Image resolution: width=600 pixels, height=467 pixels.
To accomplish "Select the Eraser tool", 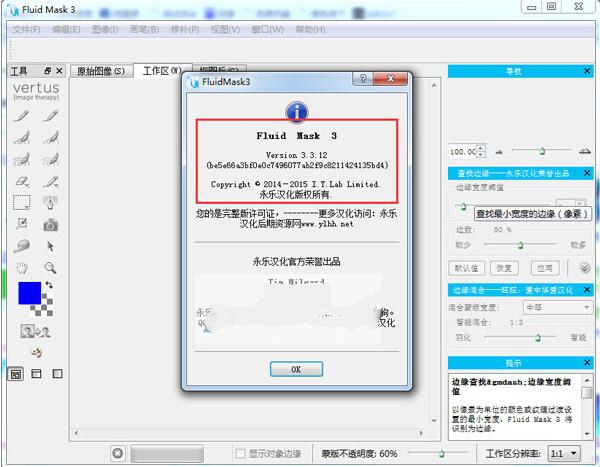I will click(x=22, y=181).
